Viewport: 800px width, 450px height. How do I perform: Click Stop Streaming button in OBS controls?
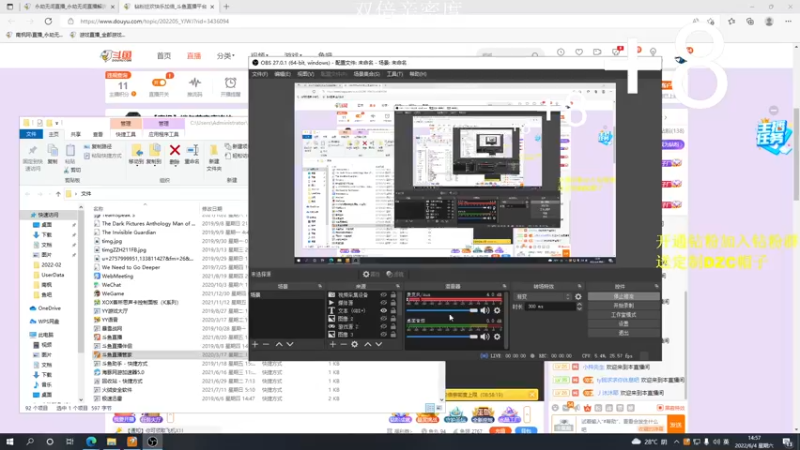[623, 296]
